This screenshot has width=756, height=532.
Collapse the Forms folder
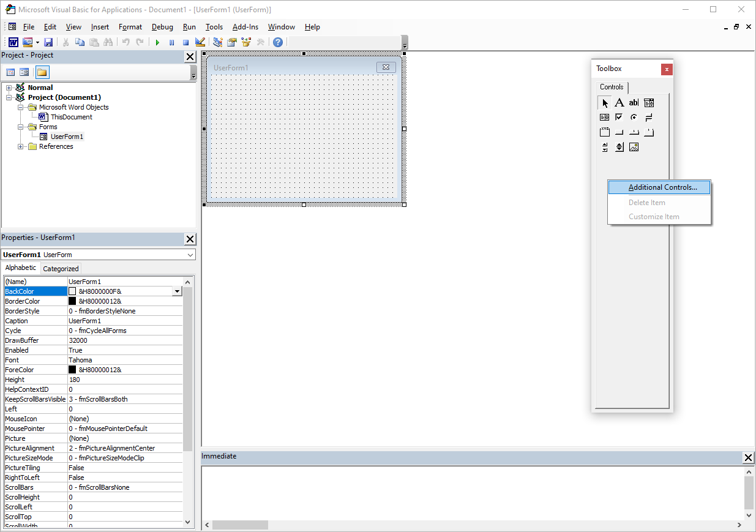(x=21, y=127)
